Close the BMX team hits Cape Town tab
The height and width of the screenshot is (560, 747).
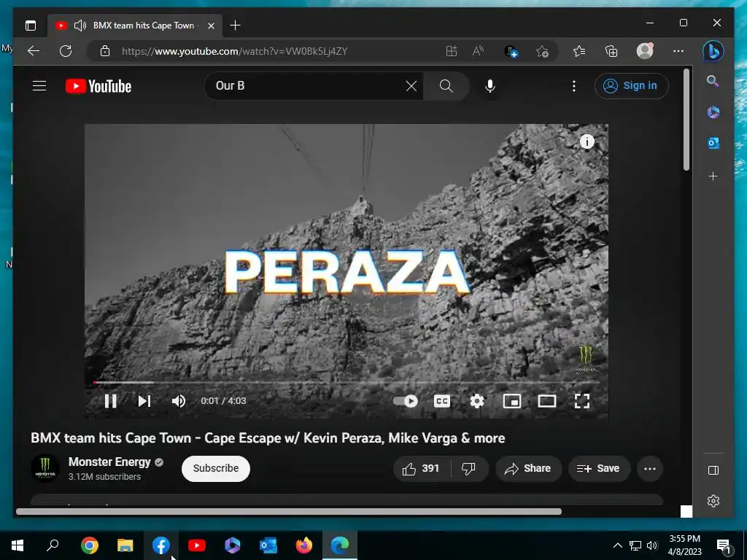[x=211, y=26]
